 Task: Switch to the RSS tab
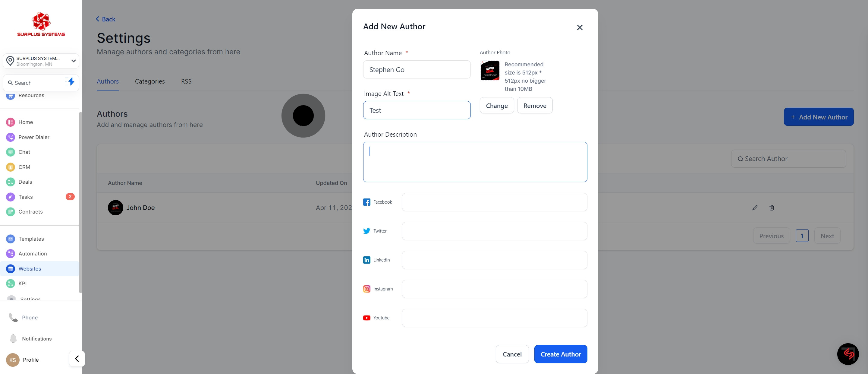(x=186, y=81)
